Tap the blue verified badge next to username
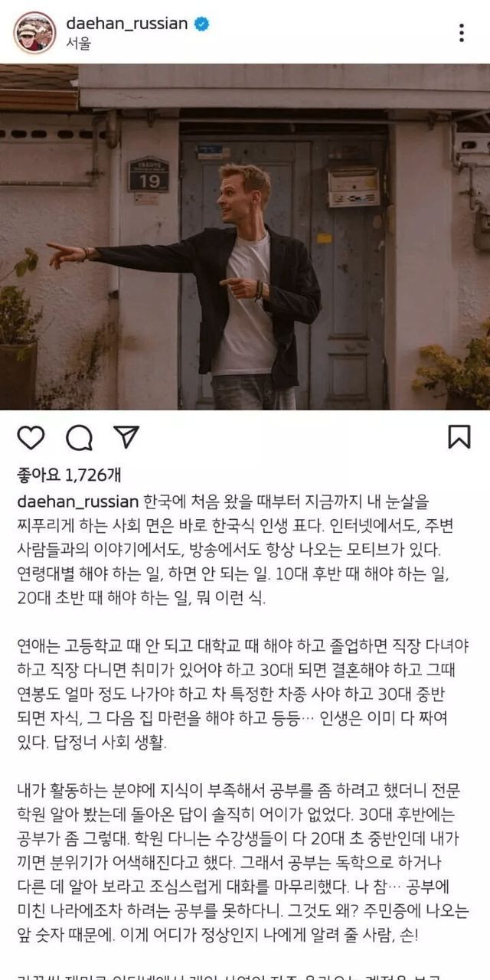The width and height of the screenshot is (490, 980). pyautogui.click(x=202, y=24)
